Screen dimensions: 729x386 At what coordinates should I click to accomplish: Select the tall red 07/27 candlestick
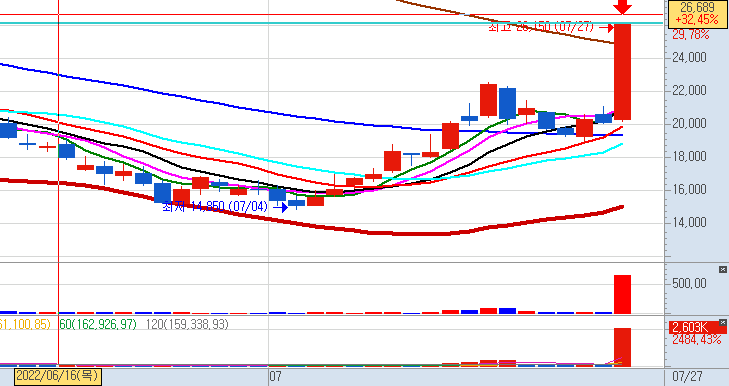623,72
